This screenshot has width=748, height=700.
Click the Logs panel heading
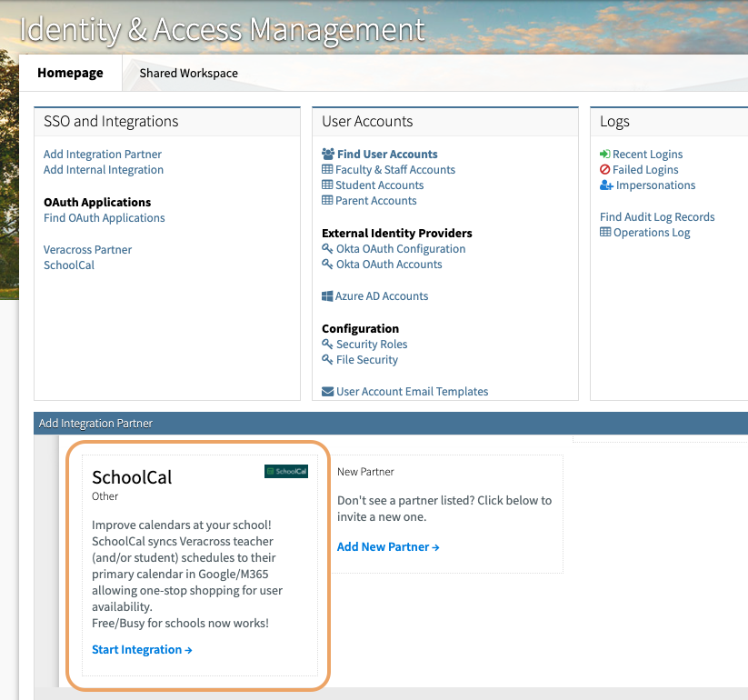click(614, 122)
